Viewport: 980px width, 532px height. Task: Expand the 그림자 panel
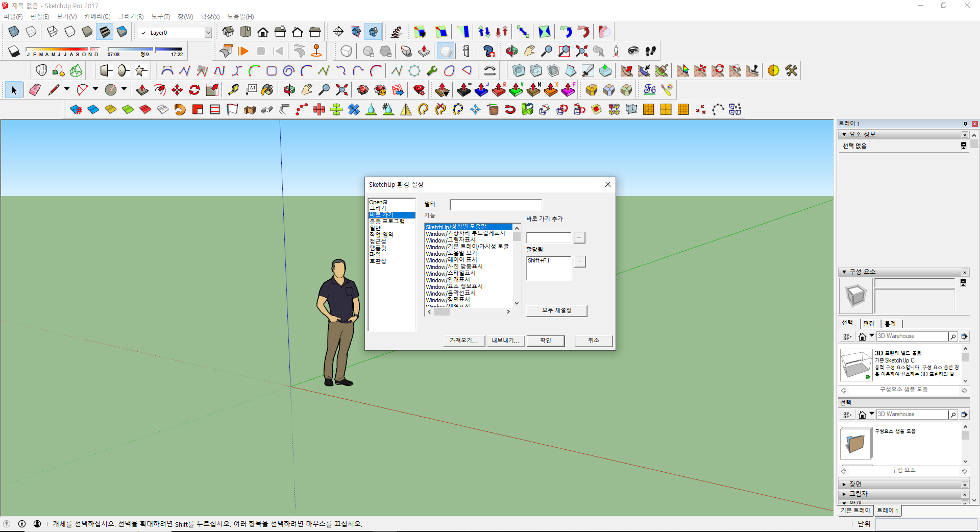pos(844,494)
